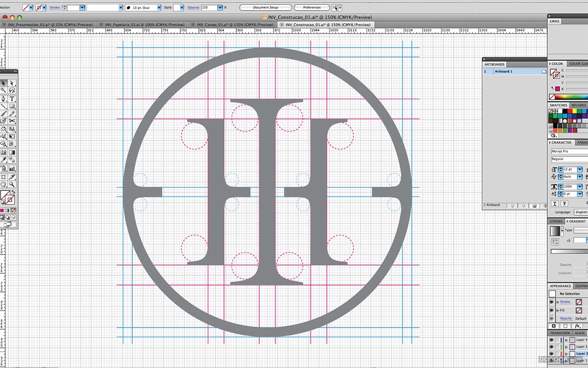Click the Stroke link in Appearance panel
The width and height of the screenshot is (588, 368).
coord(565,302)
